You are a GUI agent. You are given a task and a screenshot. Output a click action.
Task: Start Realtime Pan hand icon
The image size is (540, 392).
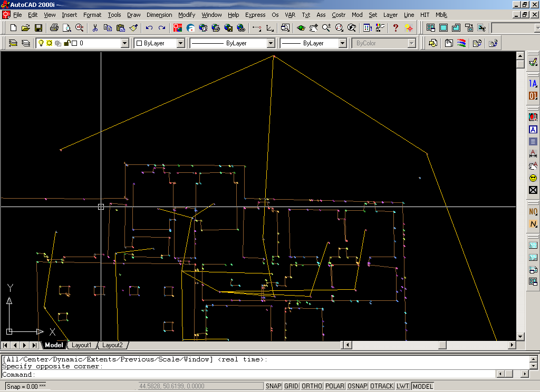pyautogui.click(x=313, y=28)
